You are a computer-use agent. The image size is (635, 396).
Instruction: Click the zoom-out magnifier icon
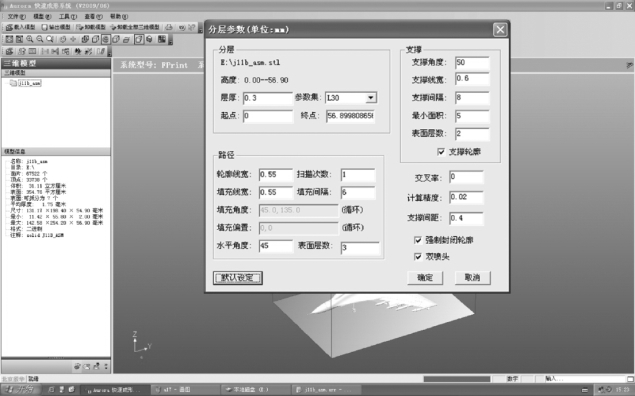click(x=39, y=39)
